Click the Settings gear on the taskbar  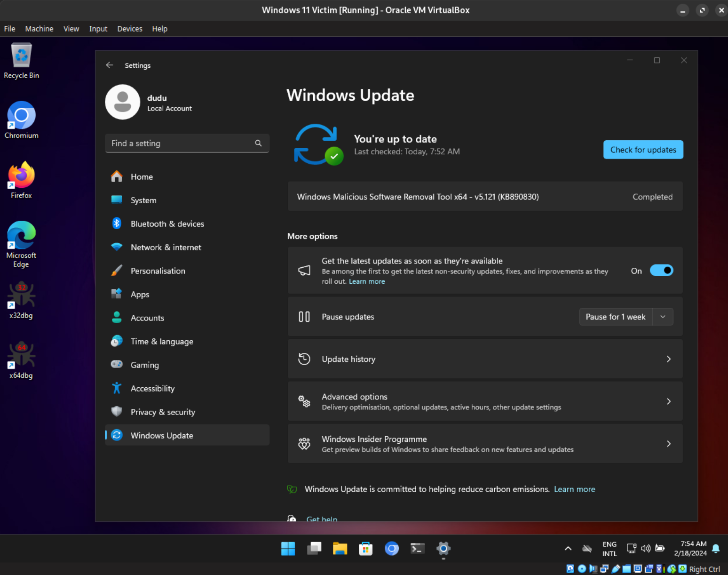coord(443,548)
